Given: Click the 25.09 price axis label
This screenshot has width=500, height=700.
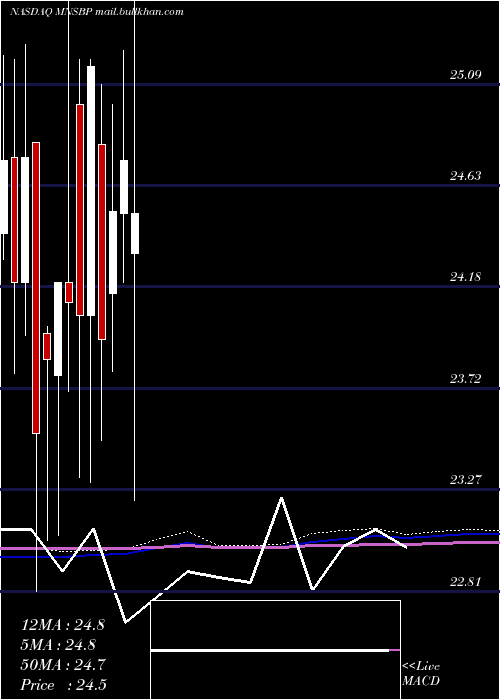Looking at the screenshot, I should pos(466,75).
